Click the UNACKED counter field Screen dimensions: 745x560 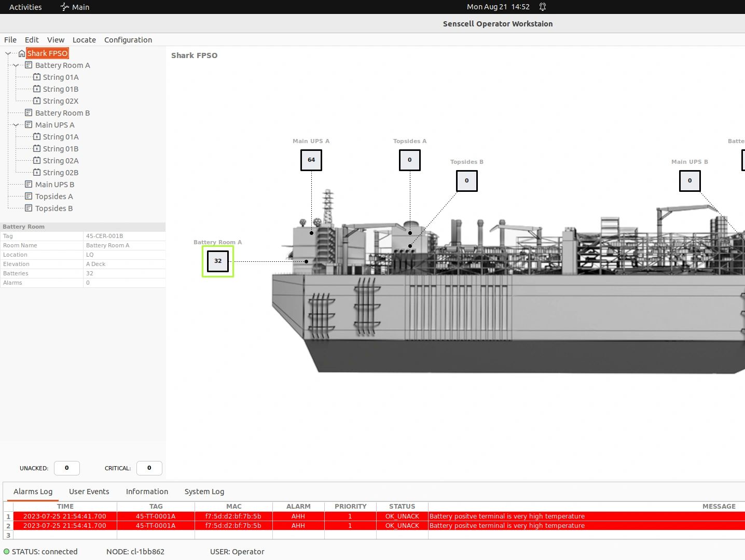click(x=67, y=468)
